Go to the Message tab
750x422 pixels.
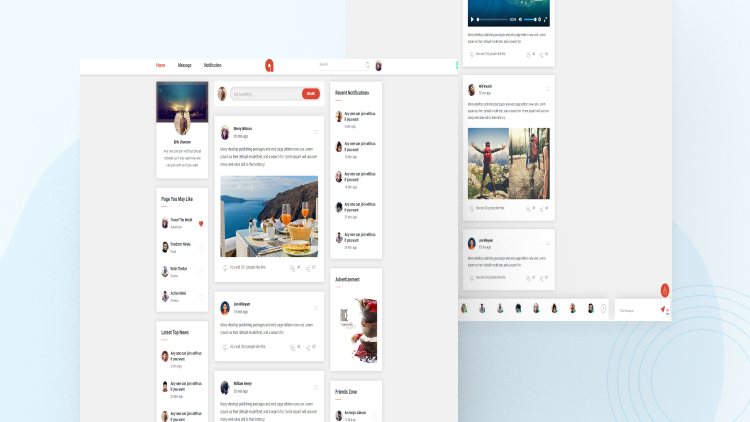pyautogui.click(x=185, y=65)
